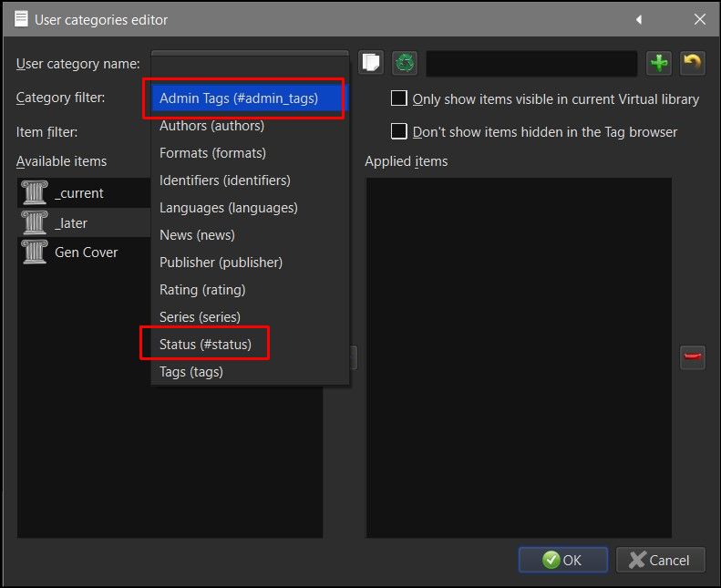Click the column icon beside Gen Cover
721x588 pixels.
click(35, 252)
